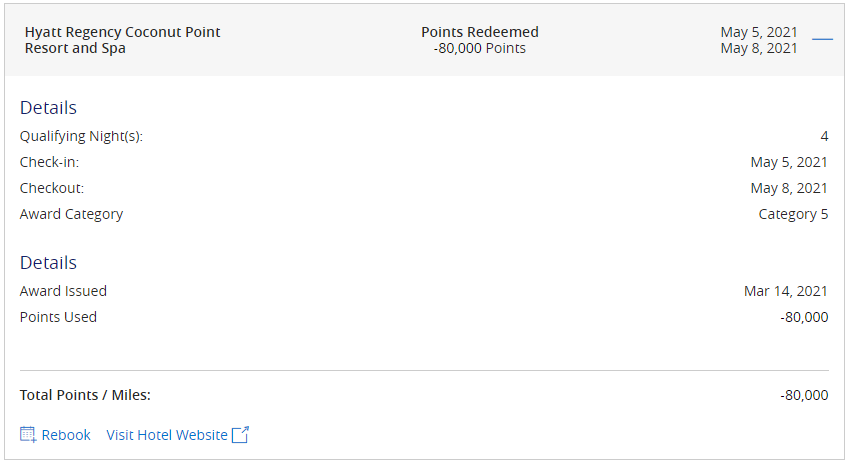Click the Category 5 value
This screenshot has width=850, height=464.
coord(793,214)
